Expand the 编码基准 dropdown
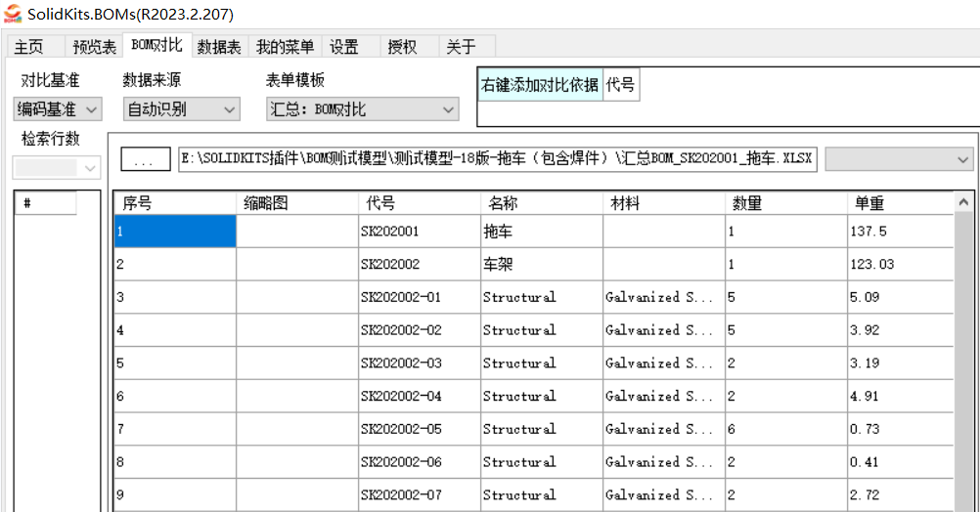This screenshot has height=512, width=980. tap(58, 109)
